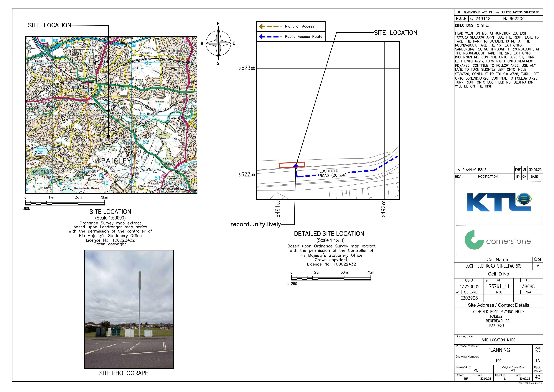Click the ticked CS E-REF checkbox
The width and height of the screenshot is (554, 392).
458,292
